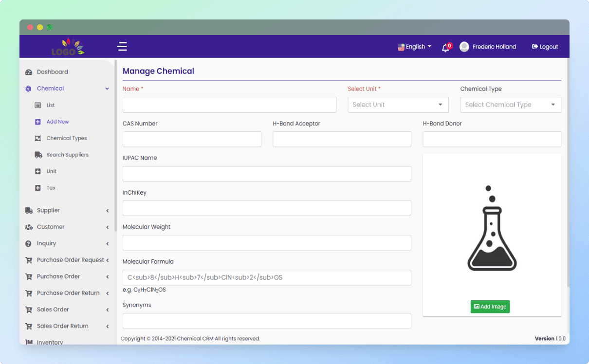Screen dimensions: 589x364
Task: Open the Select Chemical Type dropdown
Action: click(x=511, y=105)
